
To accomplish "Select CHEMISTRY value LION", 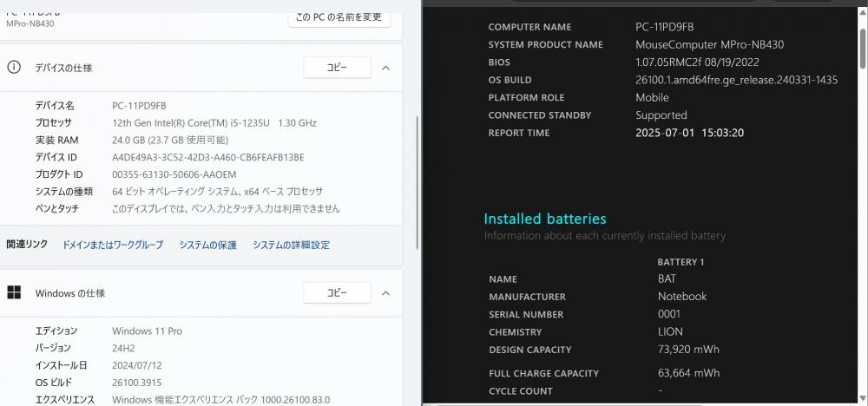I will [x=670, y=332].
